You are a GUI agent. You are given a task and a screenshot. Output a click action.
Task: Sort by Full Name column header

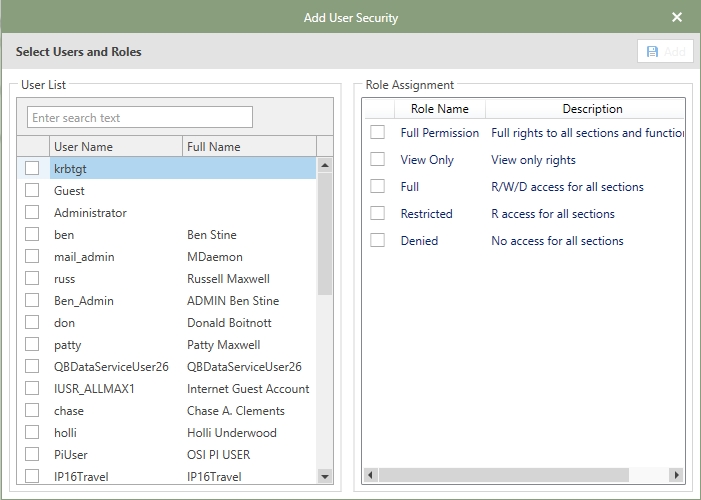[x=249, y=146]
